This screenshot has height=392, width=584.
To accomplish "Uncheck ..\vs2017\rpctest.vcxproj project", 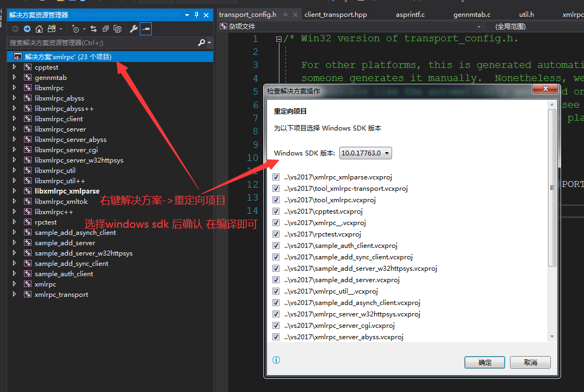I will point(276,234).
